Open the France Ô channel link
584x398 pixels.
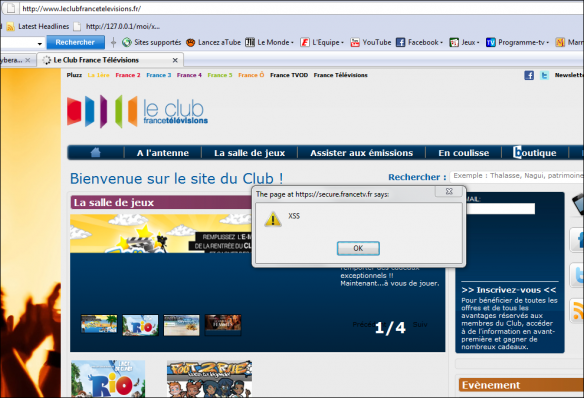[251, 75]
